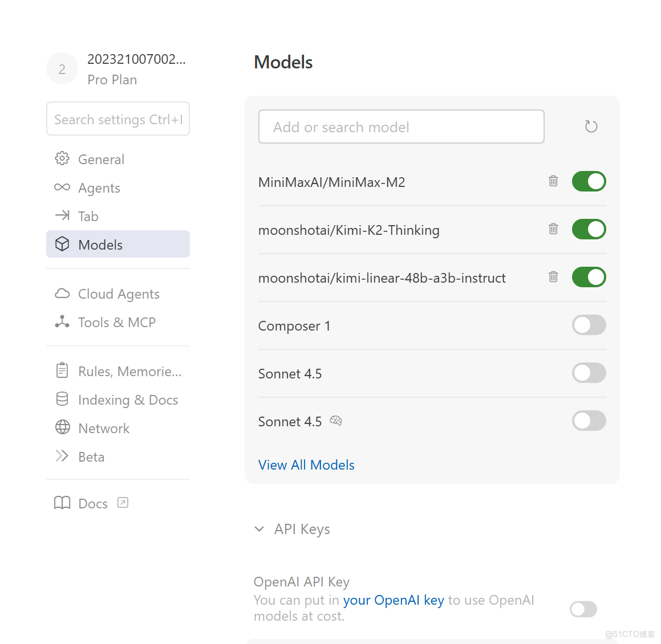Viewport: 661px width, 644px height.
Task: Toggle off the moonshotai/Kimi-K2-Thinking model
Action: pos(589,229)
